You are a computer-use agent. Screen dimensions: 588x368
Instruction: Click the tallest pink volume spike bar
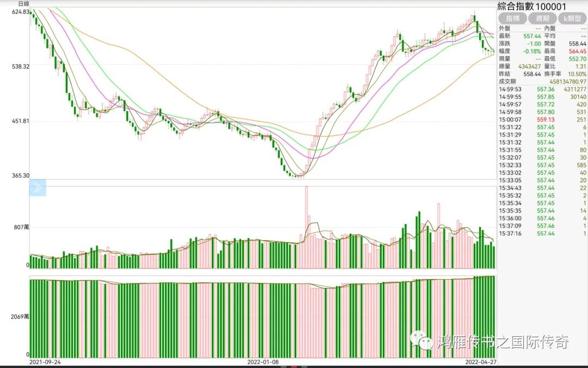307,227
